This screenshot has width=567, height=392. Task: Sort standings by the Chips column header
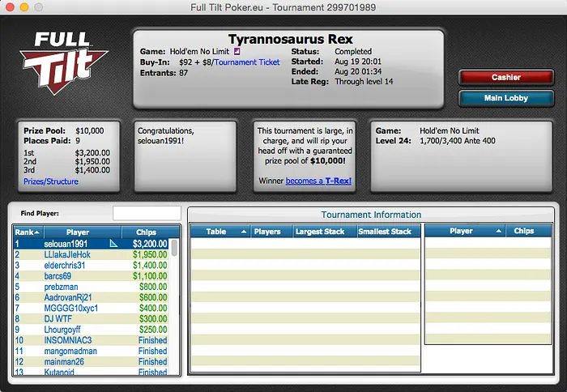[145, 232]
